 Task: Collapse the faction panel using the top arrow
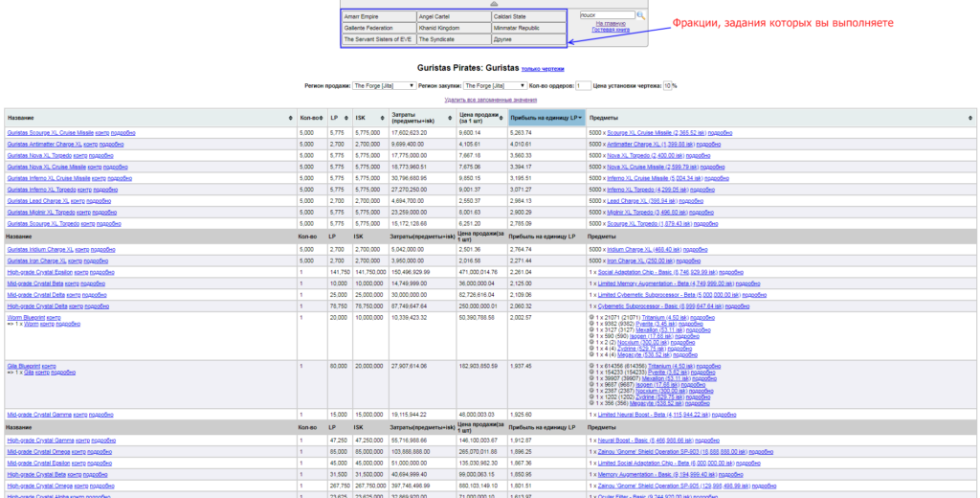[494, 4]
